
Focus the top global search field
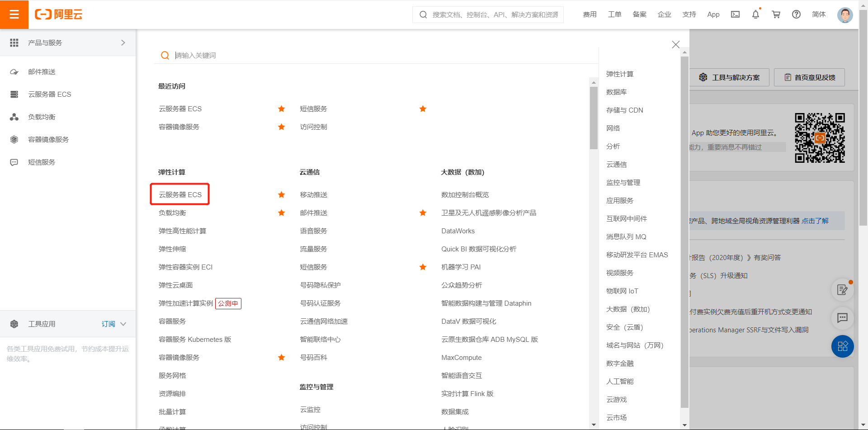pos(488,14)
